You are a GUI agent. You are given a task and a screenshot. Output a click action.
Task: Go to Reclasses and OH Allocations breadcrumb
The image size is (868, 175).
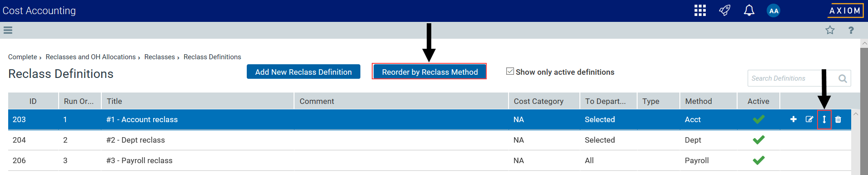coord(90,57)
